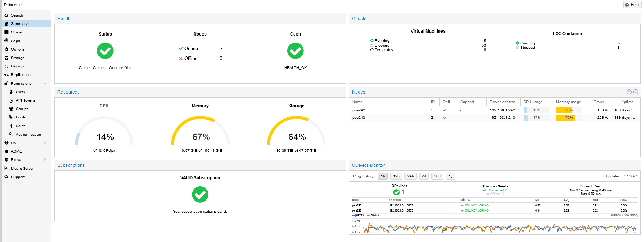
Task: Click the QDevices green check icon
Action: click(x=396, y=192)
